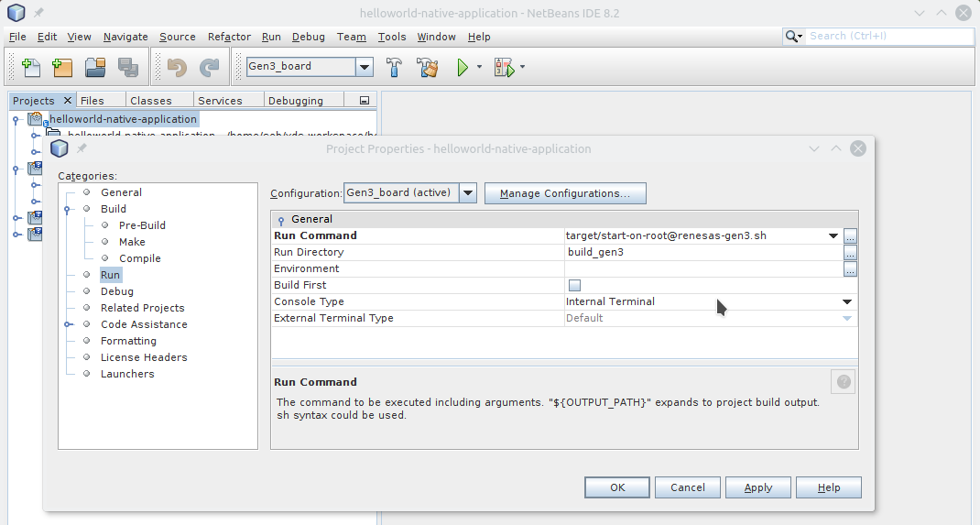Click the Debug Project toolbar icon
Image resolution: width=980 pixels, height=525 pixels.
point(504,67)
